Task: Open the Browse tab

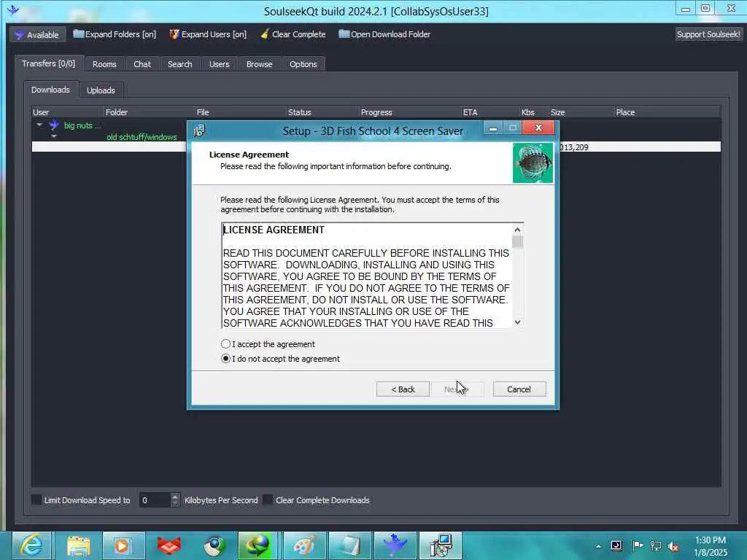Action: pos(259,64)
